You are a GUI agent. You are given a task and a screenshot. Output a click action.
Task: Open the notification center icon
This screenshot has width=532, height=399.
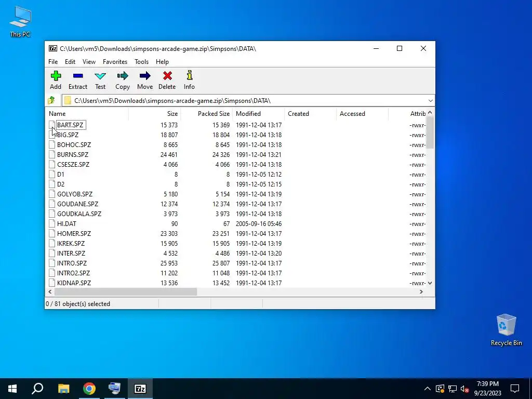(515, 389)
